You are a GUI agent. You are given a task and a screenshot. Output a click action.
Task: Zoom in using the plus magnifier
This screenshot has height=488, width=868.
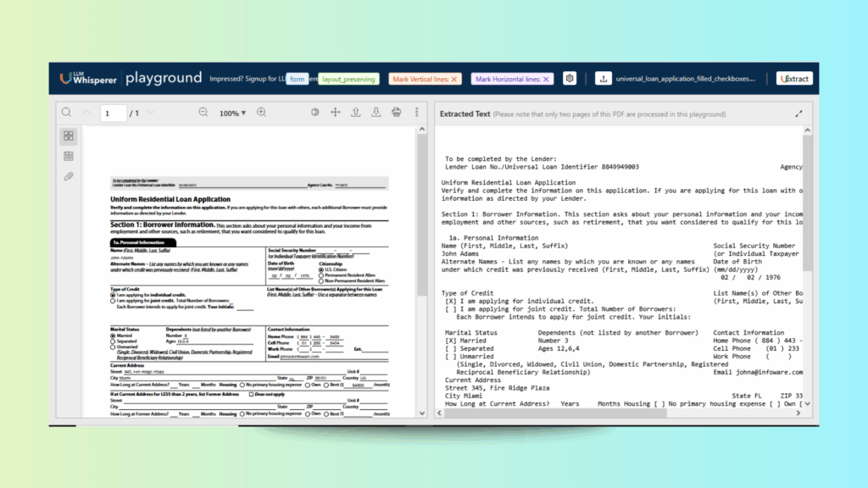coord(261,113)
